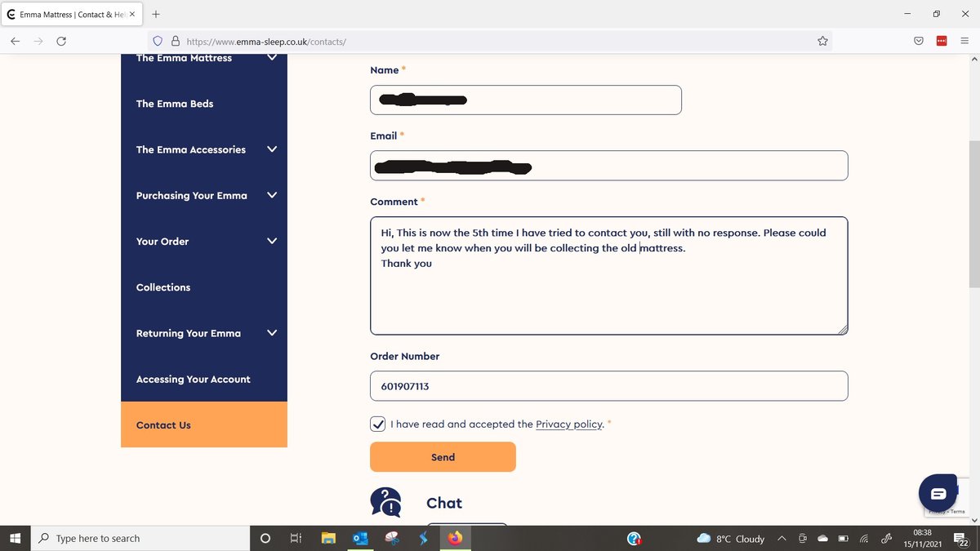Reload the page with the refresh icon
980x551 pixels.
[61, 41]
